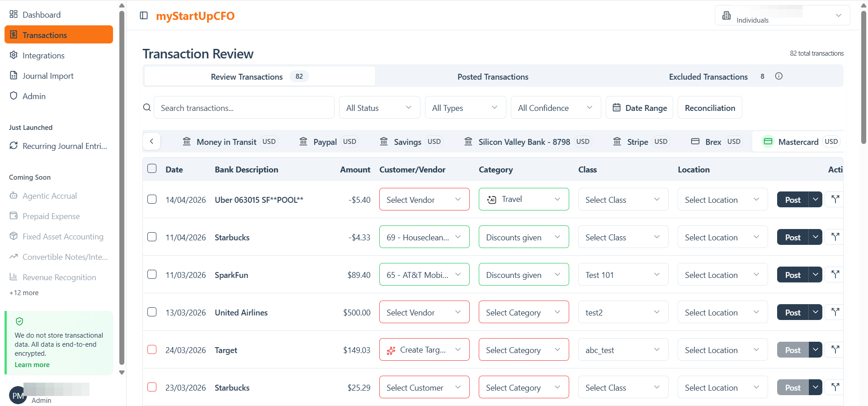Viewport: 868px width, 406px height.
Task: Open the Test 101 class dropdown
Action: pos(623,274)
